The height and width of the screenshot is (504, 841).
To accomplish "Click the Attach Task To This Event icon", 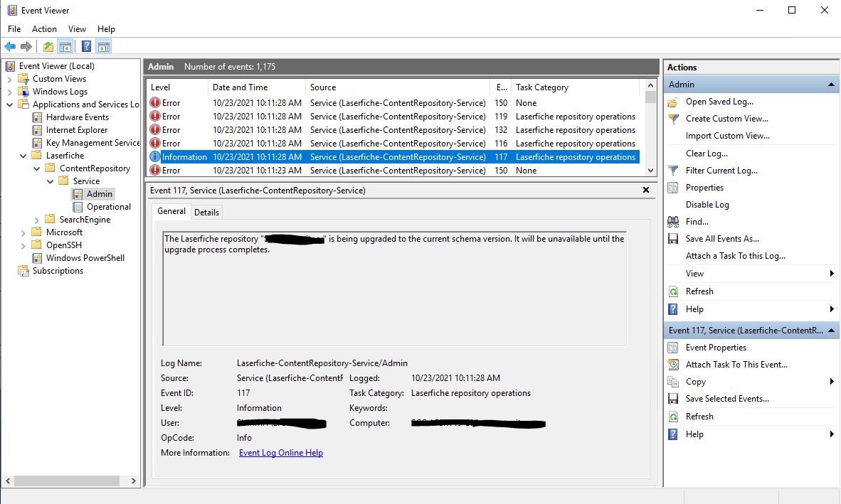I will 673,365.
